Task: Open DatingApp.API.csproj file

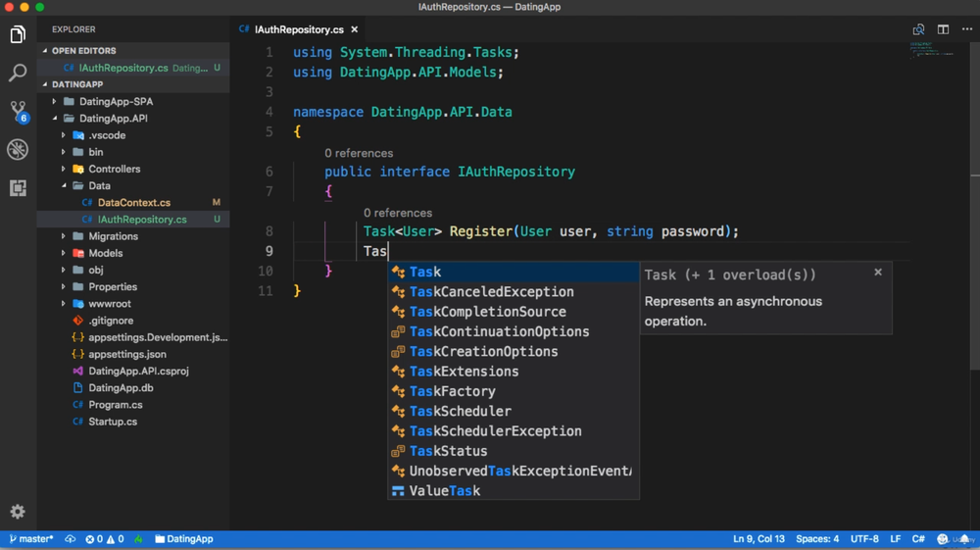Action: pyautogui.click(x=133, y=372)
